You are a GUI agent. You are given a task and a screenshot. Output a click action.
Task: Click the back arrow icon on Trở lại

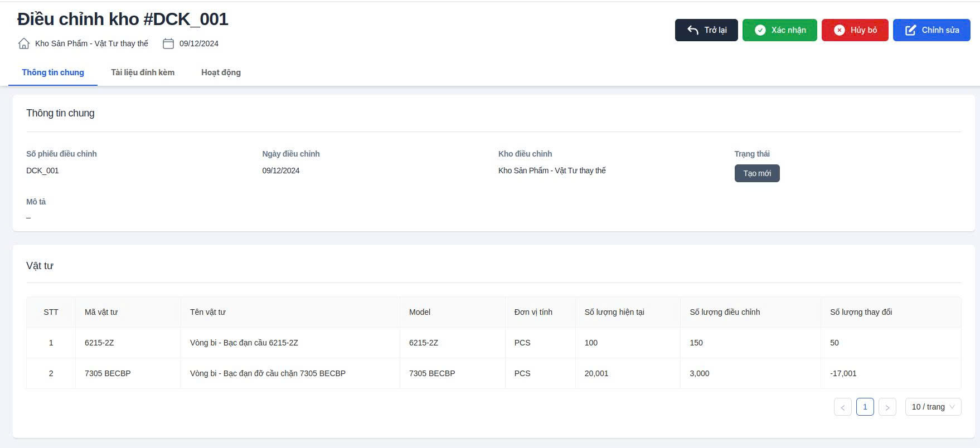coord(692,30)
